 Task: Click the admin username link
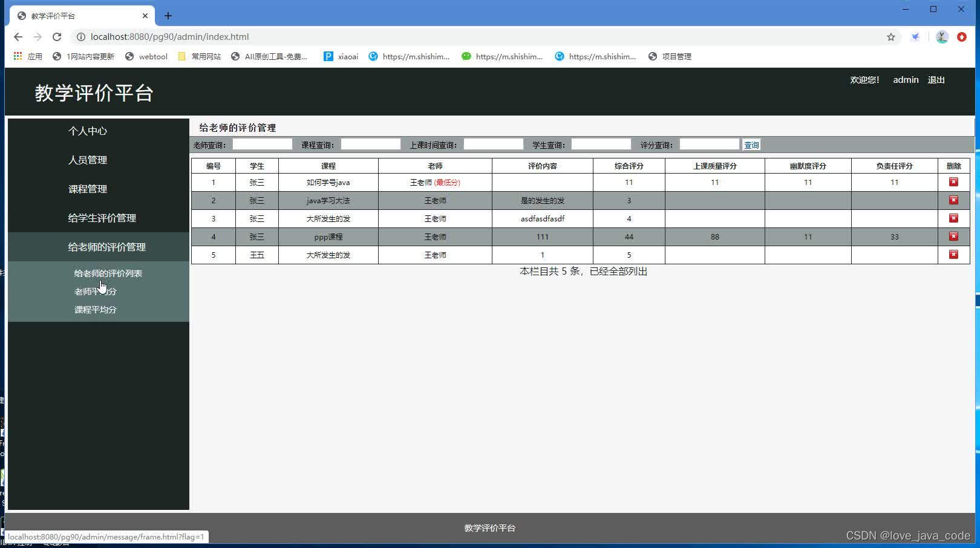coord(906,80)
